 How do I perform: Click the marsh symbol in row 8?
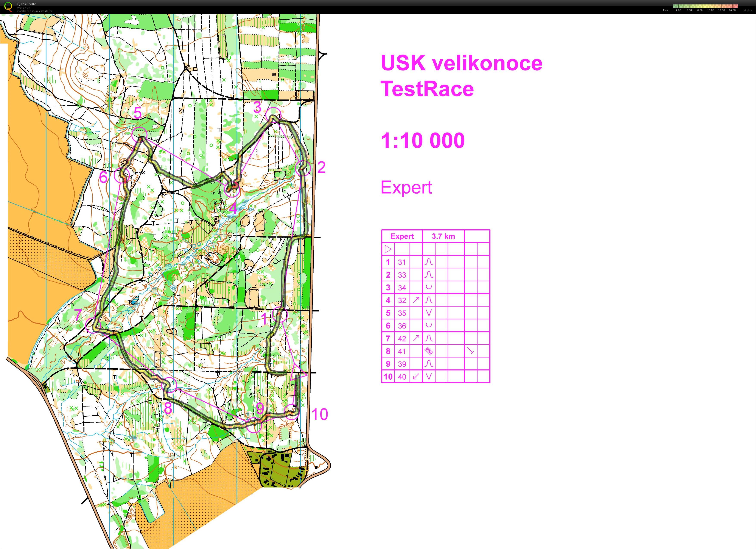click(429, 351)
